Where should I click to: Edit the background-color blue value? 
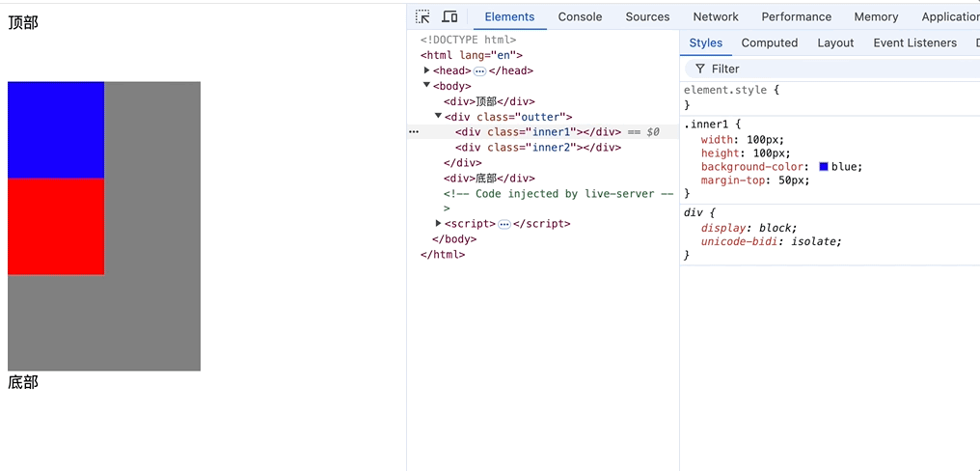(x=844, y=167)
